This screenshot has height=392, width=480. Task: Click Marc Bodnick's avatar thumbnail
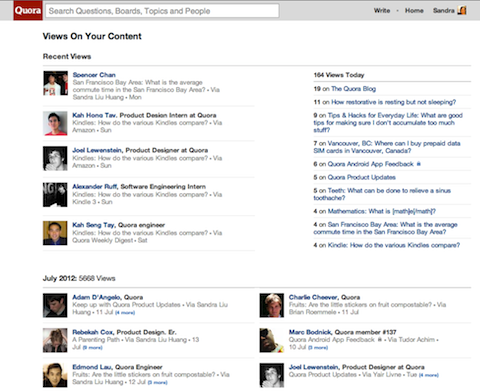272,340
